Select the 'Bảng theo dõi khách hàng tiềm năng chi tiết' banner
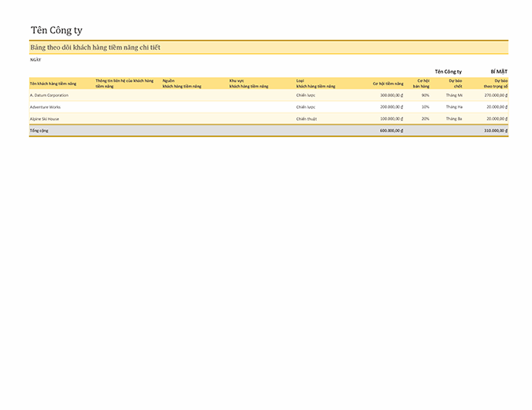The width and height of the screenshot is (532, 410). point(95,48)
